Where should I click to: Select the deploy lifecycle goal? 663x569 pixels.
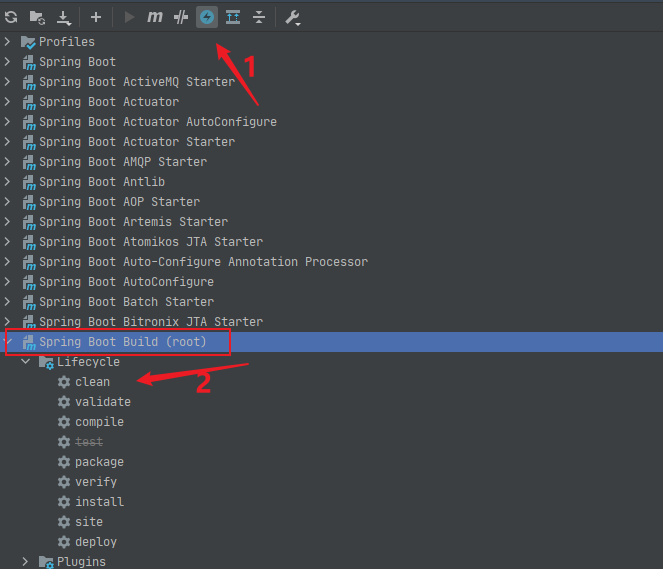coord(96,542)
